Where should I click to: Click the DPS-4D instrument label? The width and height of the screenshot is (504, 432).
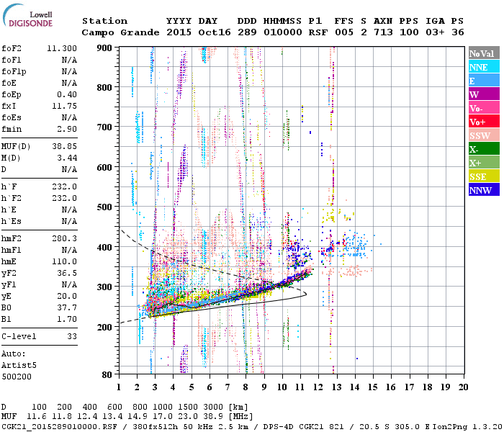(x=279, y=426)
